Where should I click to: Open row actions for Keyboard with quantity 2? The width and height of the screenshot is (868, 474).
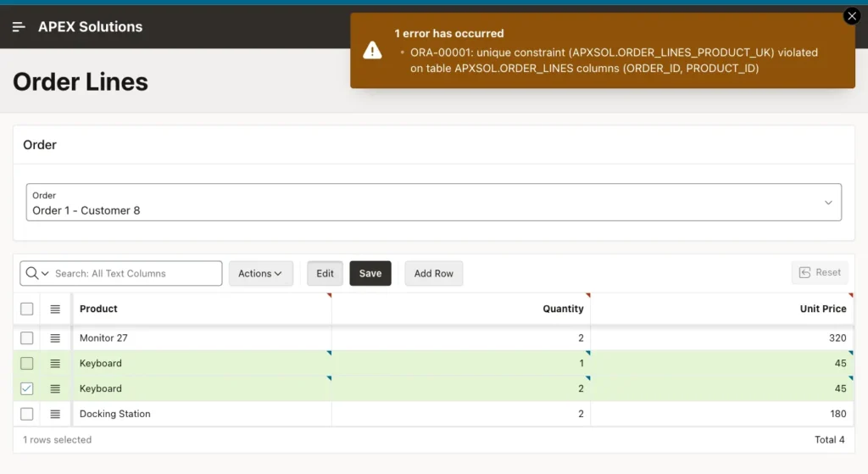click(55, 388)
